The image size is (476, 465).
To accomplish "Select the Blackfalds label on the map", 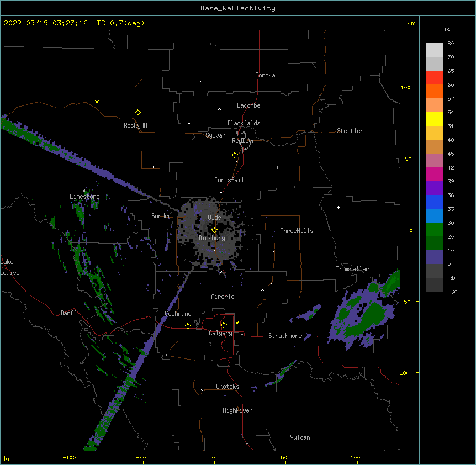I will [x=244, y=123].
